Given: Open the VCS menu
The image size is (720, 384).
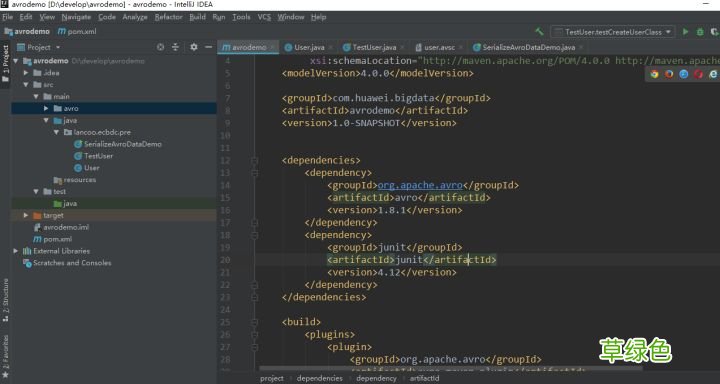Looking at the screenshot, I should [264, 17].
